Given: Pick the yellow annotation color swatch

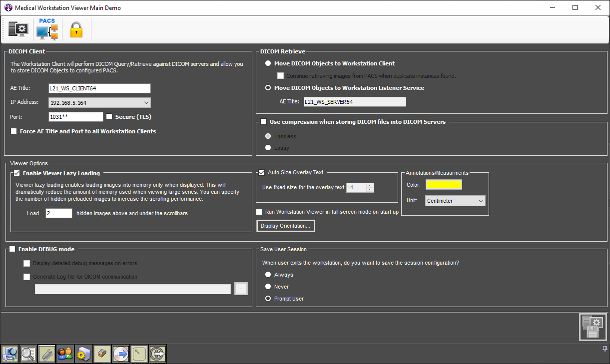Looking at the screenshot, I should pyautogui.click(x=443, y=185).
